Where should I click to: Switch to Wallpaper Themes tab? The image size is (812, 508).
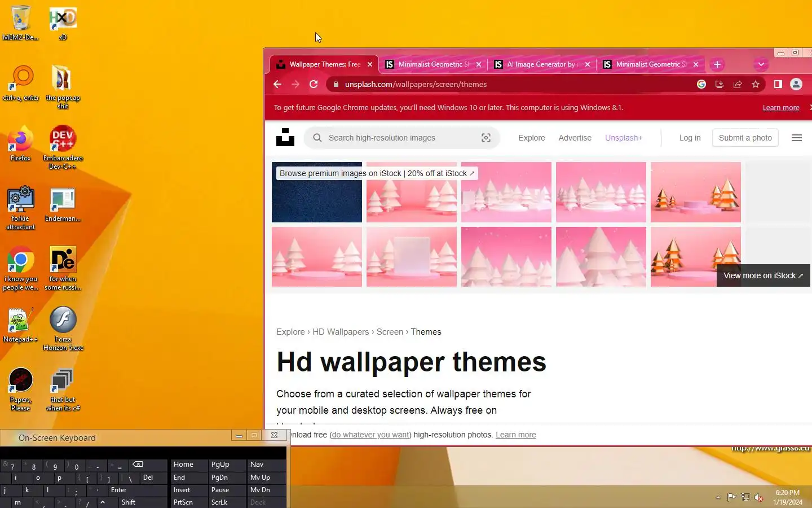324,64
